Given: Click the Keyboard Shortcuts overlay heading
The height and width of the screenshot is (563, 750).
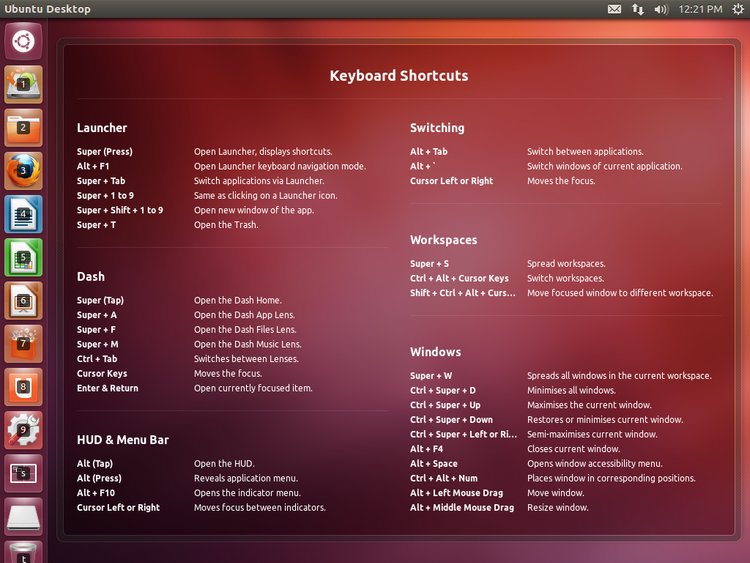Looking at the screenshot, I should 398,76.
